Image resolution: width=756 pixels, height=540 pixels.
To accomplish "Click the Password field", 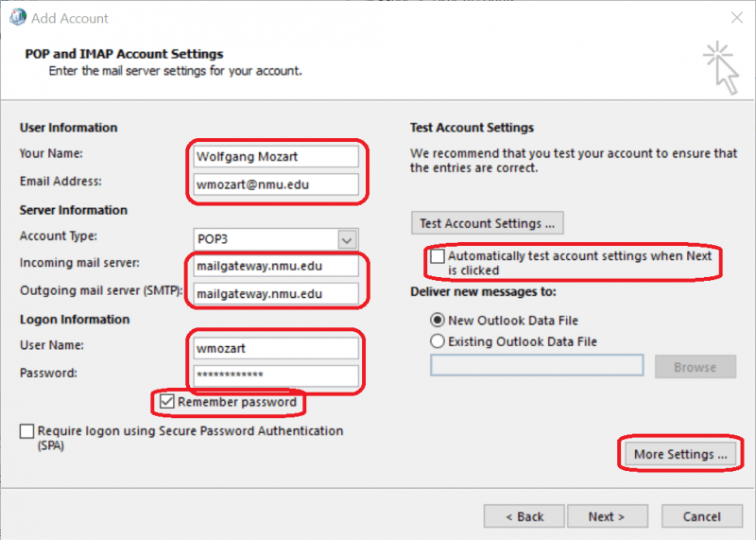I will [276, 375].
